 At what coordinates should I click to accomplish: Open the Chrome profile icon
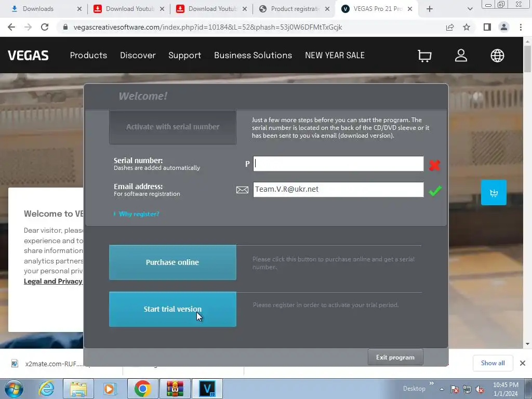point(504,27)
